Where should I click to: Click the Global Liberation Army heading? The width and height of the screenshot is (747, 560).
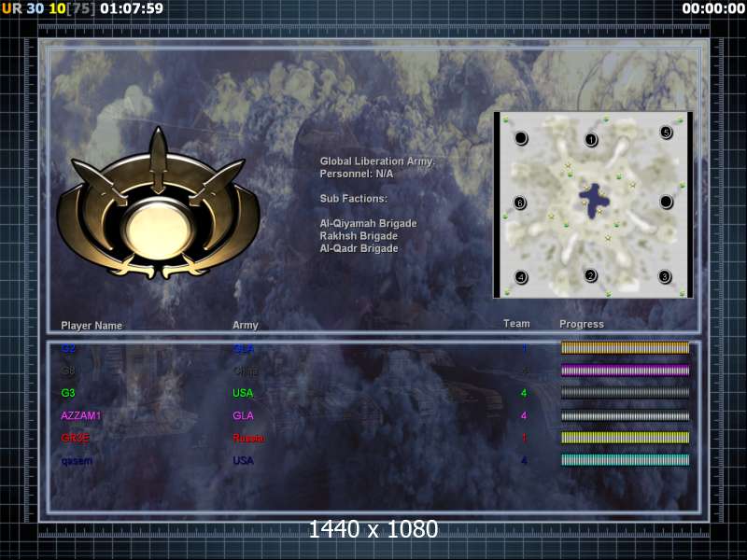tap(377, 161)
